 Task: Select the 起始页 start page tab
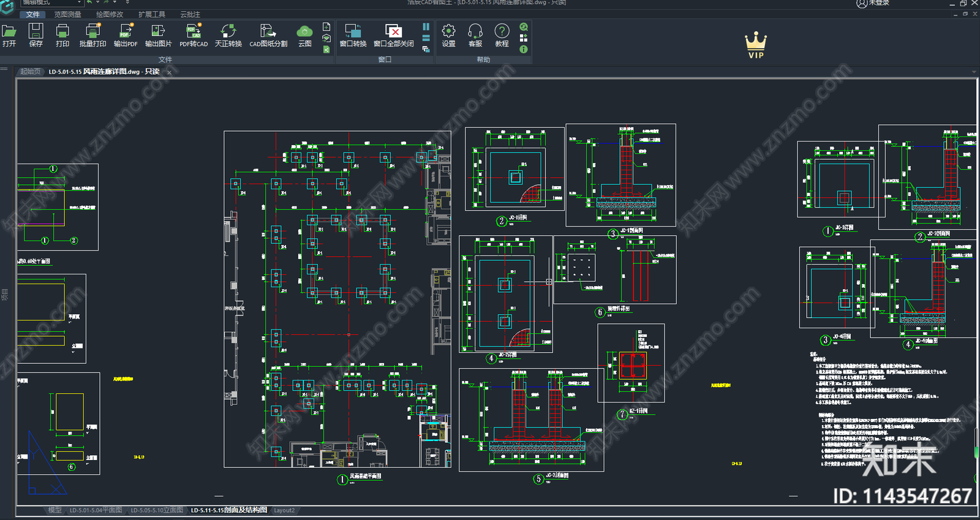(30, 72)
